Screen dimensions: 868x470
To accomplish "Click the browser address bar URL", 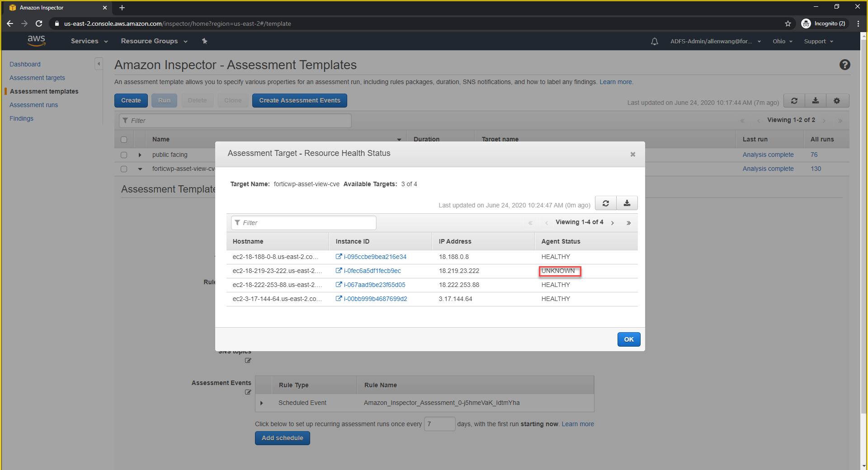I will tap(177, 23).
